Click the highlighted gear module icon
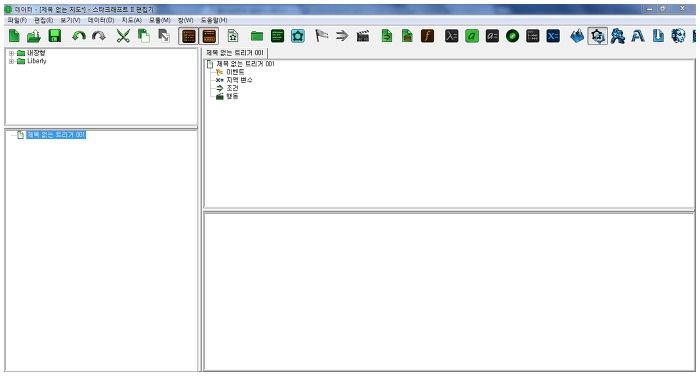This screenshot has width=700, height=376. click(x=597, y=36)
